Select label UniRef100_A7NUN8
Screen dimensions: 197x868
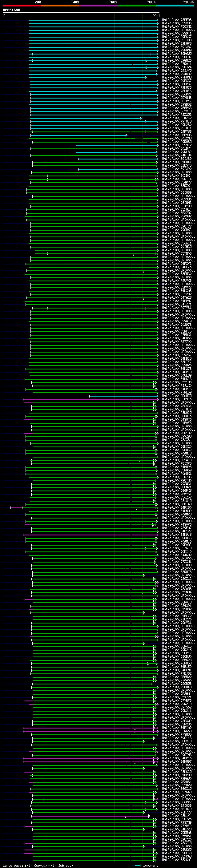click(x=177, y=78)
